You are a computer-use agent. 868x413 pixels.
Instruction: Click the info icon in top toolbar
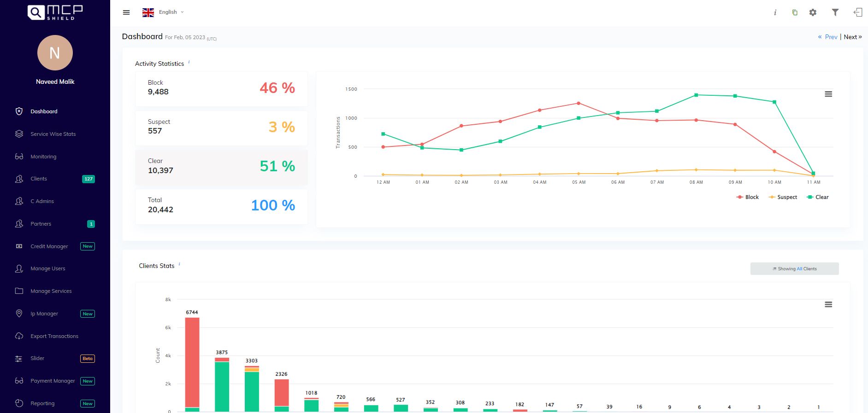click(x=775, y=12)
